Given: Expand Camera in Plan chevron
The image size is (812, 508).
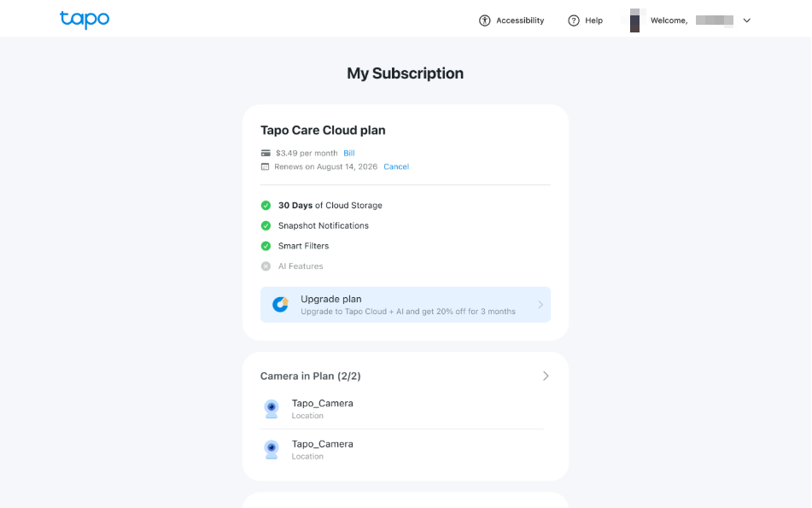Looking at the screenshot, I should (x=546, y=376).
